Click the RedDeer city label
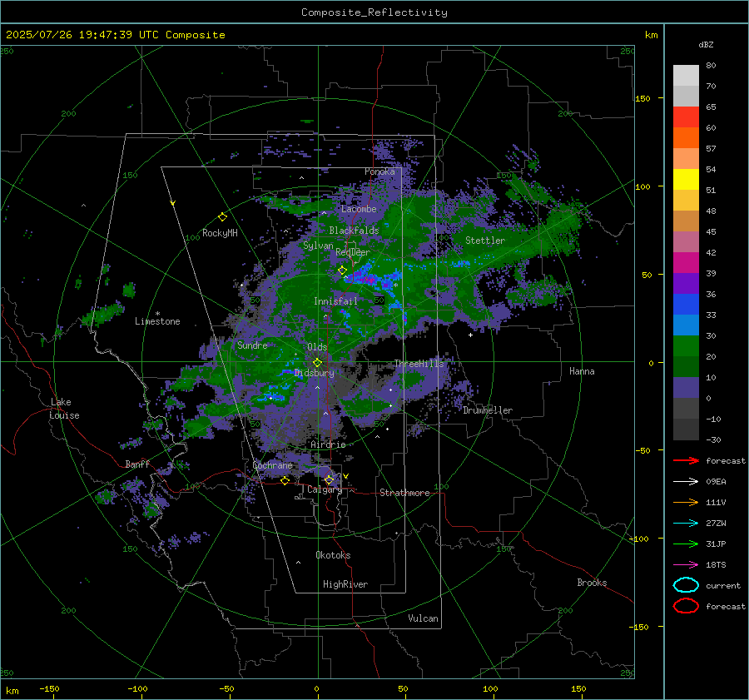Screen dimensions: 749x700 [353, 252]
